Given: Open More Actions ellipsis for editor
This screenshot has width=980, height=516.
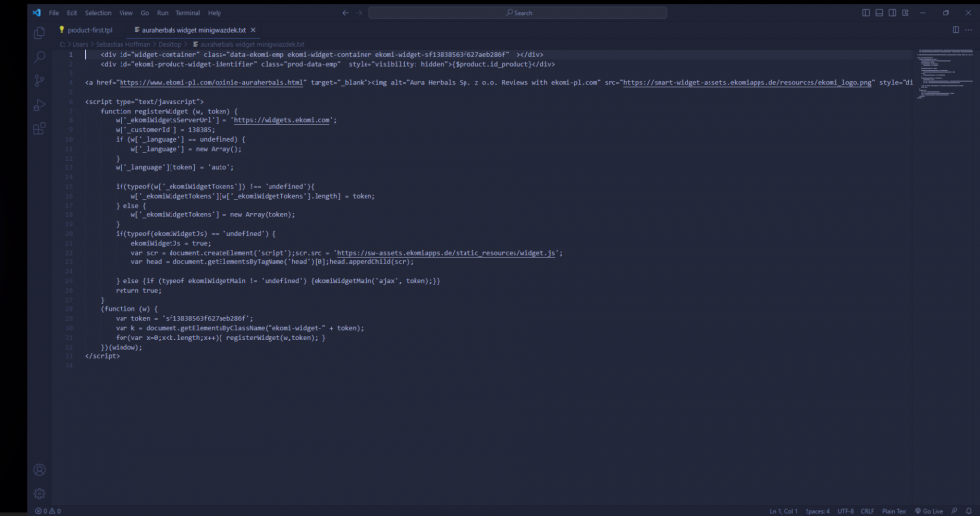Looking at the screenshot, I should 969,30.
